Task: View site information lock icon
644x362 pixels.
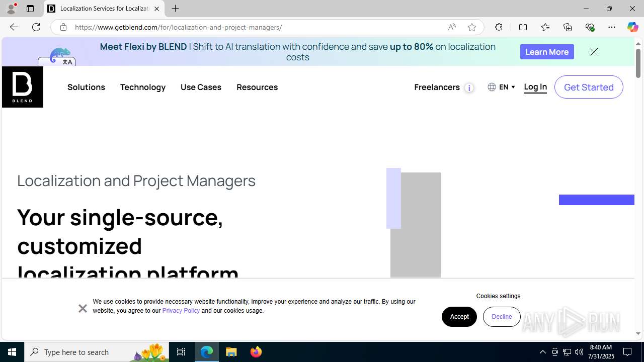Action: (x=63, y=27)
